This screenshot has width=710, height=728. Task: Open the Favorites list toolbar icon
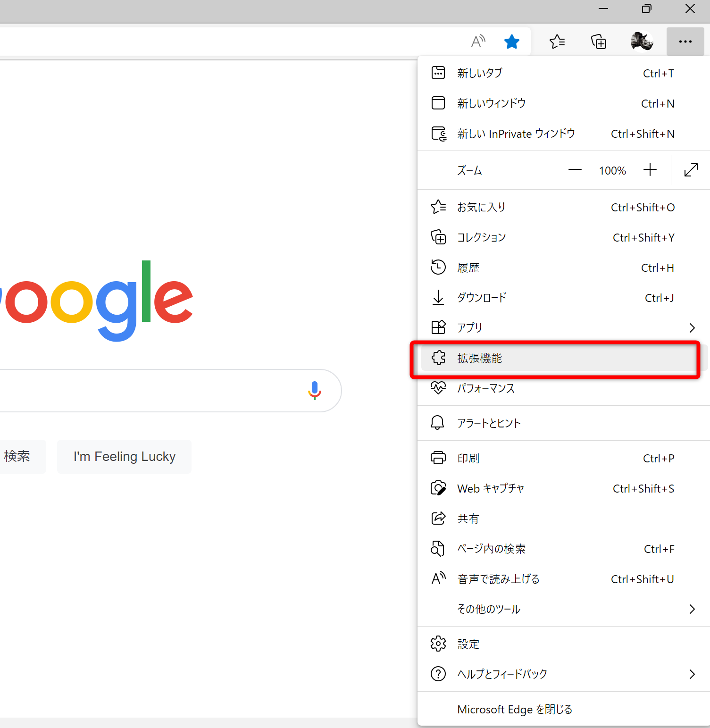coord(557,42)
